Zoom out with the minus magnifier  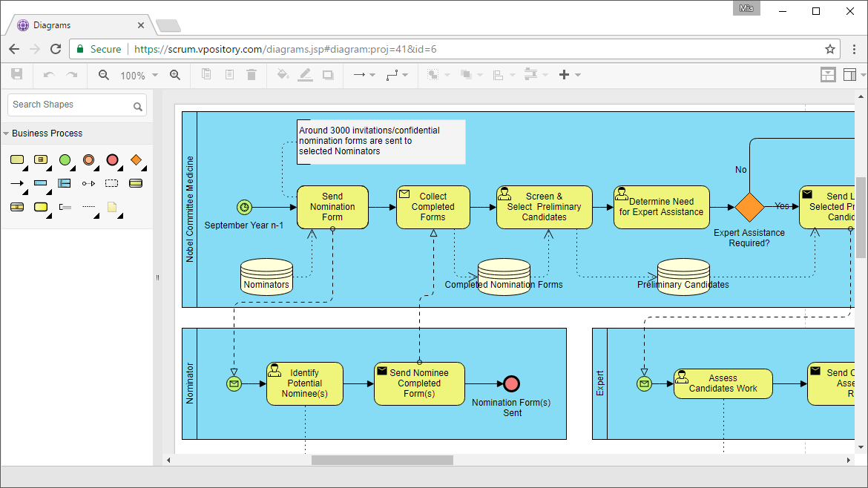104,75
